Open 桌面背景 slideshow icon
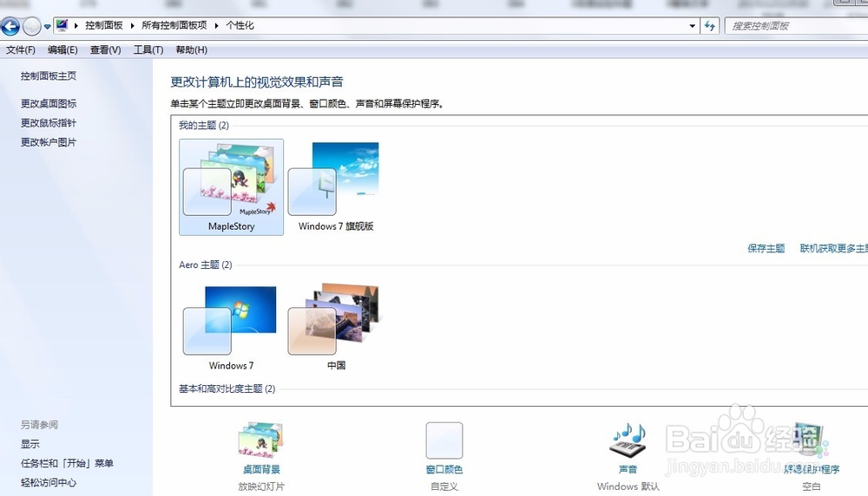The image size is (868, 496). [260, 441]
